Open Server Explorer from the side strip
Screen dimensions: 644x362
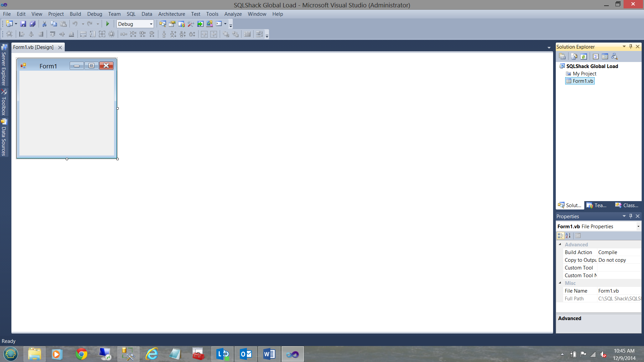coord(4,65)
